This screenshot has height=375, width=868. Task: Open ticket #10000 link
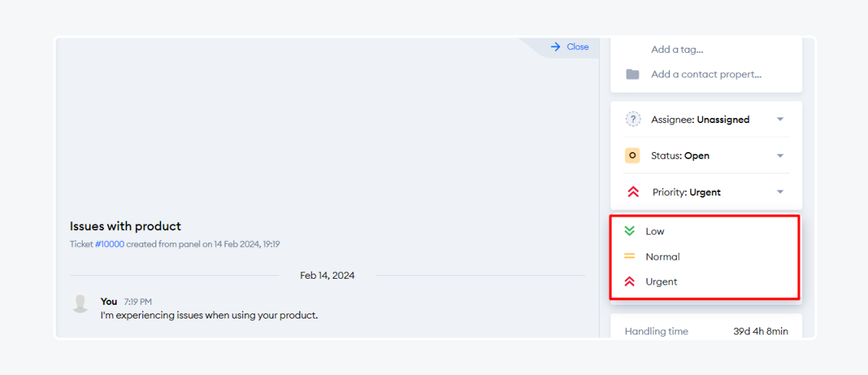click(x=109, y=245)
